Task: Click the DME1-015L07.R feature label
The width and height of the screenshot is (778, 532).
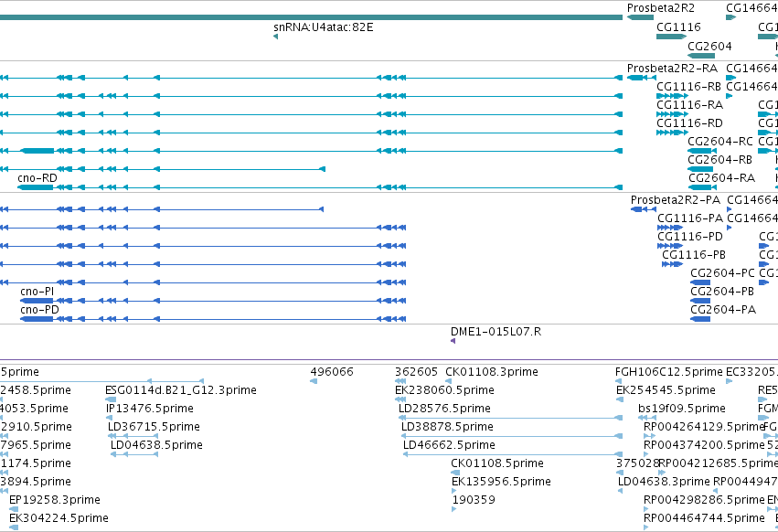Action: [496, 332]
